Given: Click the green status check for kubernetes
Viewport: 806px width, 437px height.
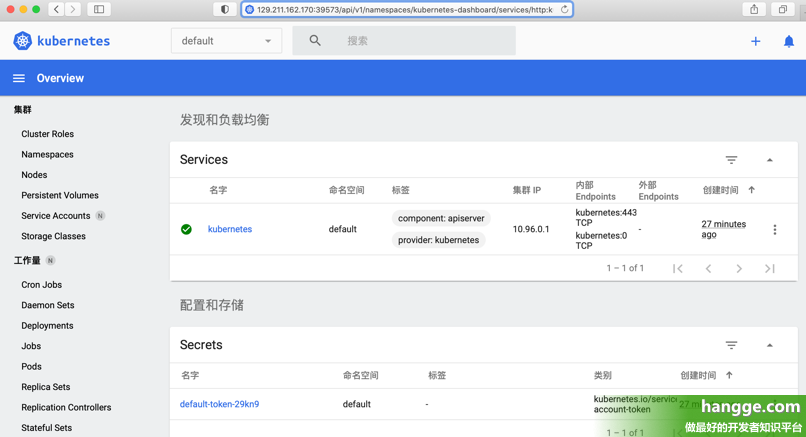Looking at the screenshot, I should (186, 229).
